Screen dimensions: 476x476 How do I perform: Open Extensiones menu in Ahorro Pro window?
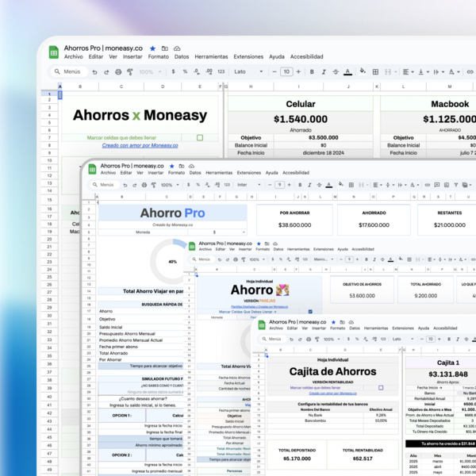point(249,173)
